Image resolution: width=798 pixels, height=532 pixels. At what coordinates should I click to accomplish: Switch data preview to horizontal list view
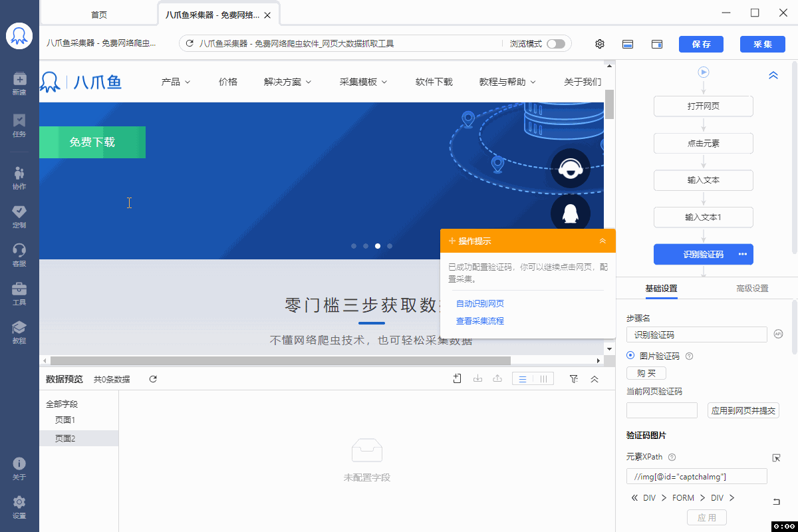click(523, 379)
